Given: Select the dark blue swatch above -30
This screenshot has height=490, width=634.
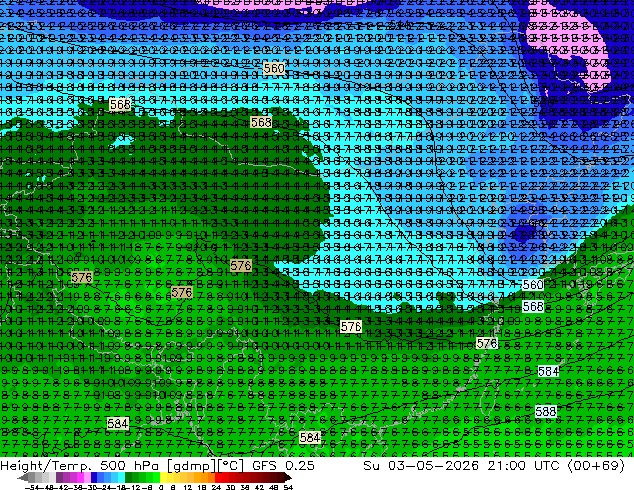Looking at the screenshot, I should [x=94, y=478].
